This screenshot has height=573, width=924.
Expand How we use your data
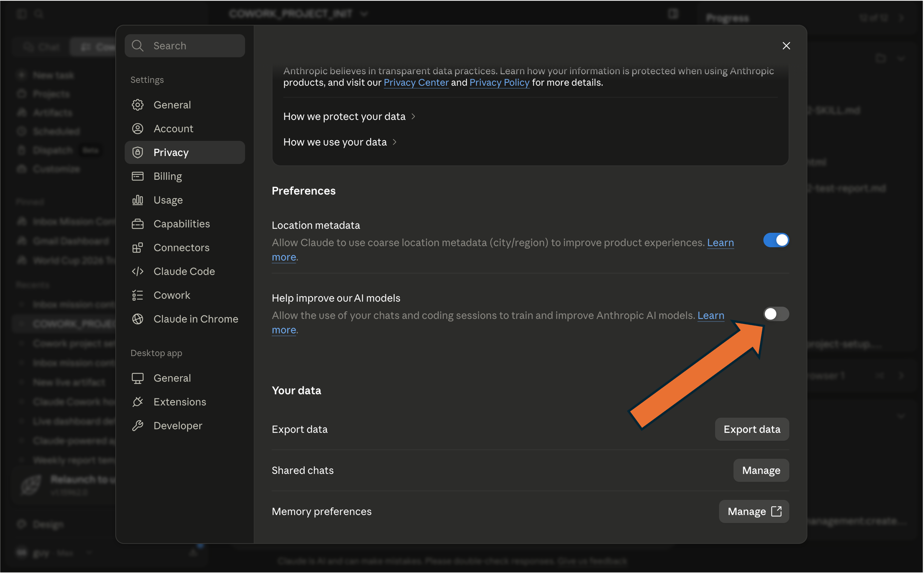coord(340,142)
